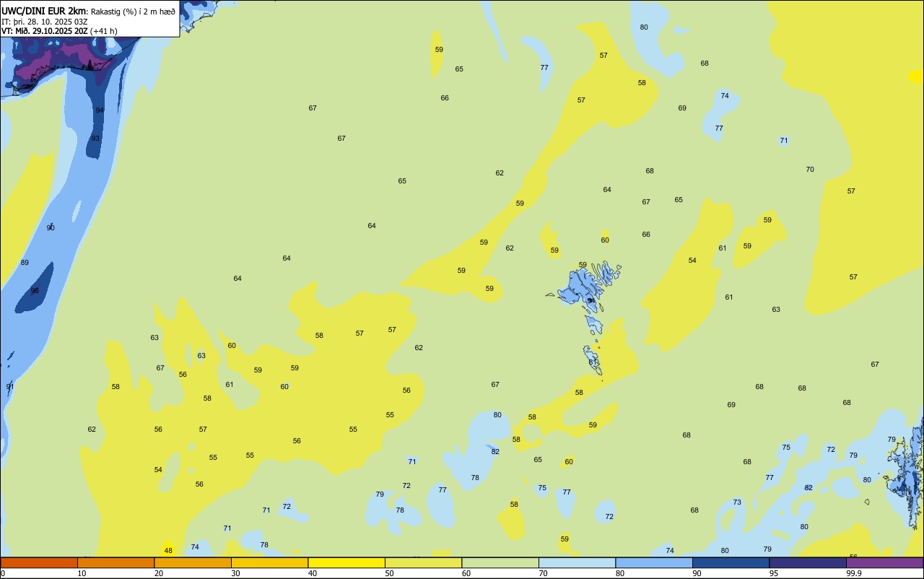Viewport: 924px width, 579px height.
Task: Click the "IT: þri. 28. 10. 2025 03Z" line
Action: point(45,22)
